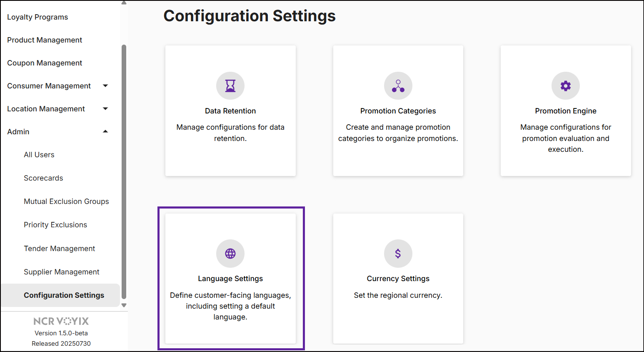This screenshot has width=644, height=352.
Task: Click sidebar scroll-down arrow
Action: click(x=124, y=305)
